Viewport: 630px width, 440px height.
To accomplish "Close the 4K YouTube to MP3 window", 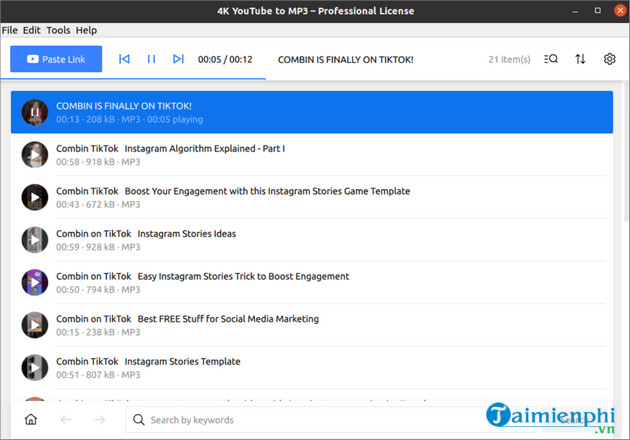I will (620, 10).
